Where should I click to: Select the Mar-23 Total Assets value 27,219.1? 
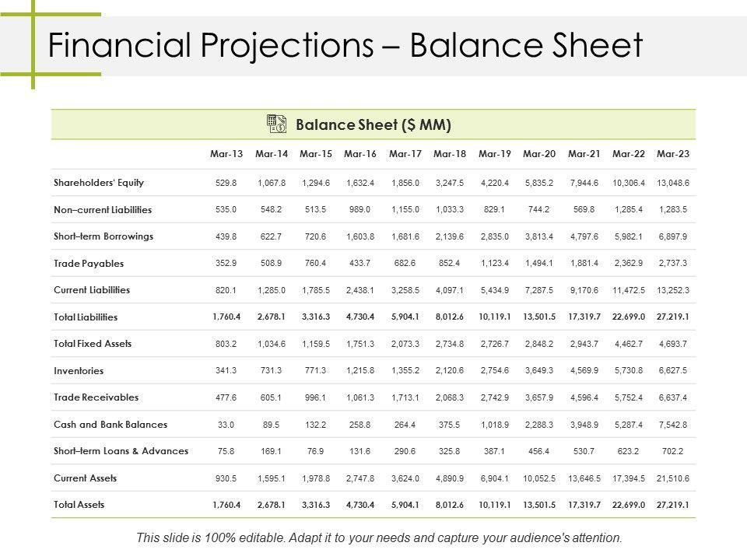673,505
